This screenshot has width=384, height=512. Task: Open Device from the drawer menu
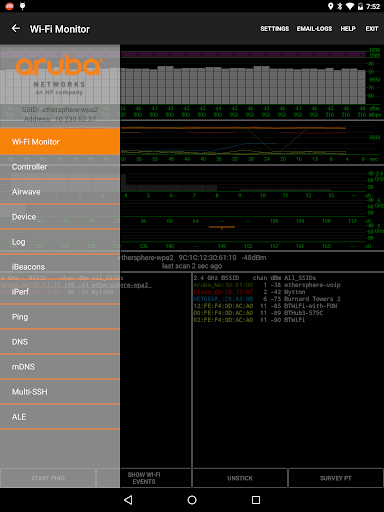pyautogui.click(x=60, y=217)
